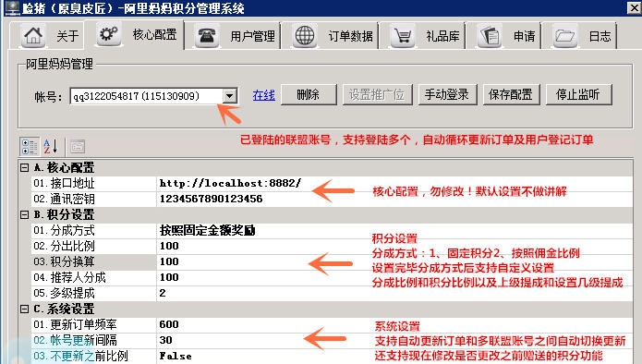Click the account combo box text qq3122054817
This screenshot has height=364, width=642.
point(137,96)
